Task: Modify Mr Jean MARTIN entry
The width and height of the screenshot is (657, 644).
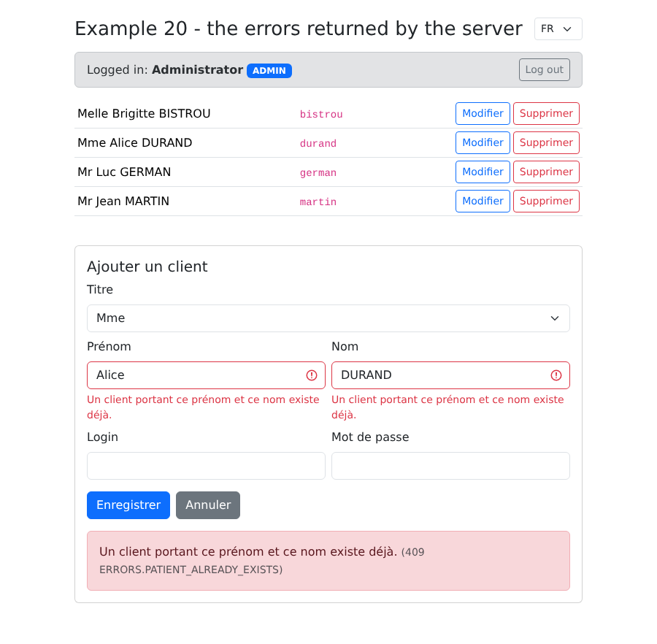Action: click(x=483, y=201)
